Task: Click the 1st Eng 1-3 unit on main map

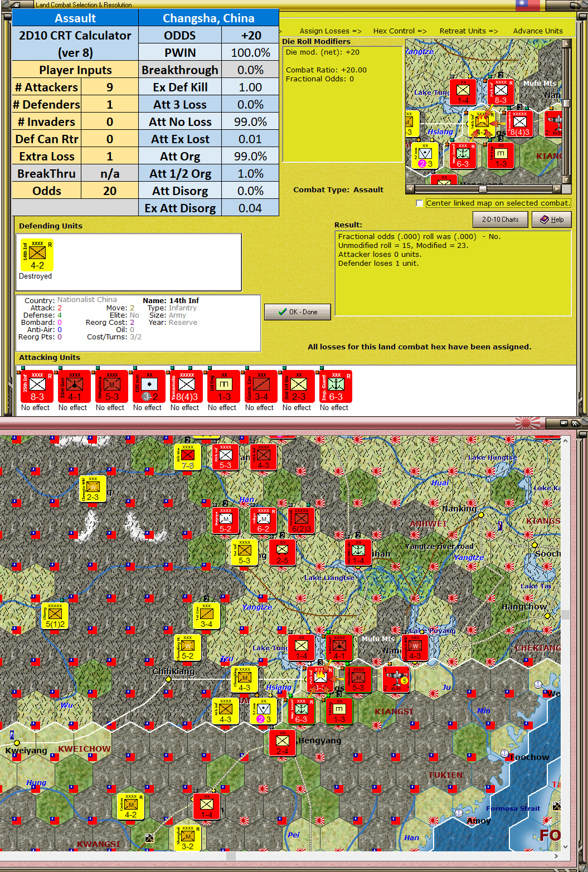Action: pos(339,712)
